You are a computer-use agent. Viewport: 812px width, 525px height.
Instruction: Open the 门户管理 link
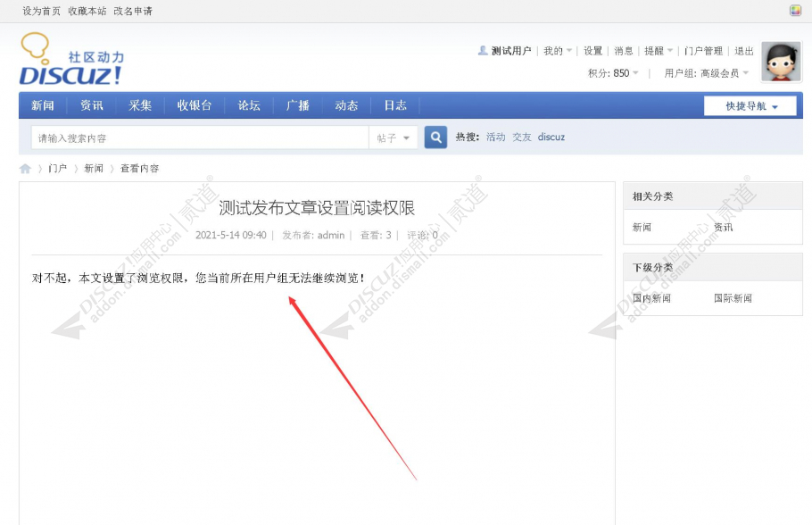703,51
